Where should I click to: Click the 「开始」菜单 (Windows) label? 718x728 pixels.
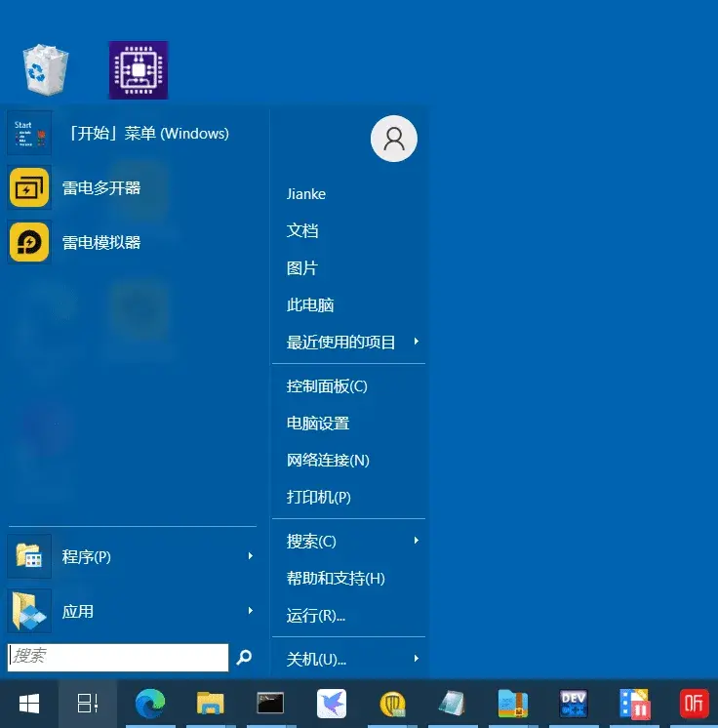[x=148, y=134]
